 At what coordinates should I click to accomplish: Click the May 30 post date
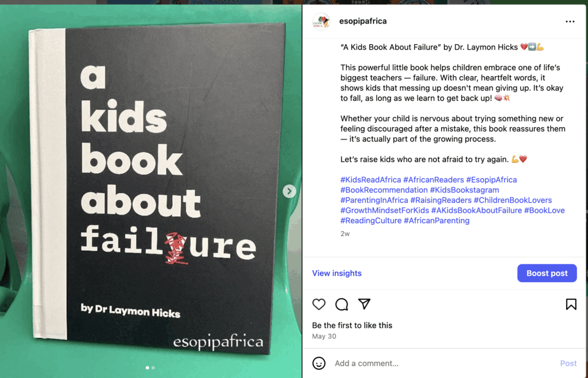[324, 337]
